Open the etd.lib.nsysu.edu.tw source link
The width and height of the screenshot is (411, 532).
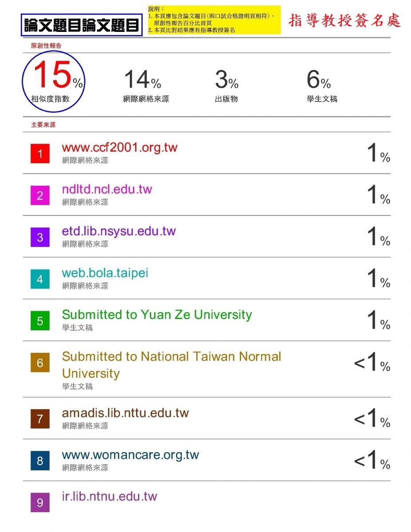click(x=119, y=231)
